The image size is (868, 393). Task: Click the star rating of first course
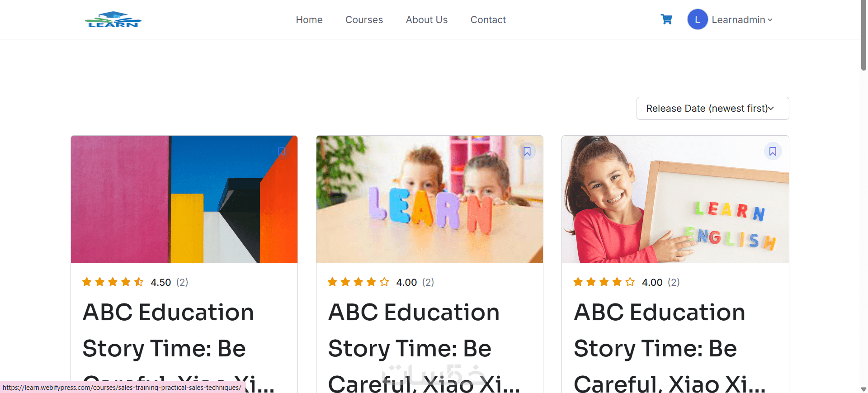(x=113, y=282)
